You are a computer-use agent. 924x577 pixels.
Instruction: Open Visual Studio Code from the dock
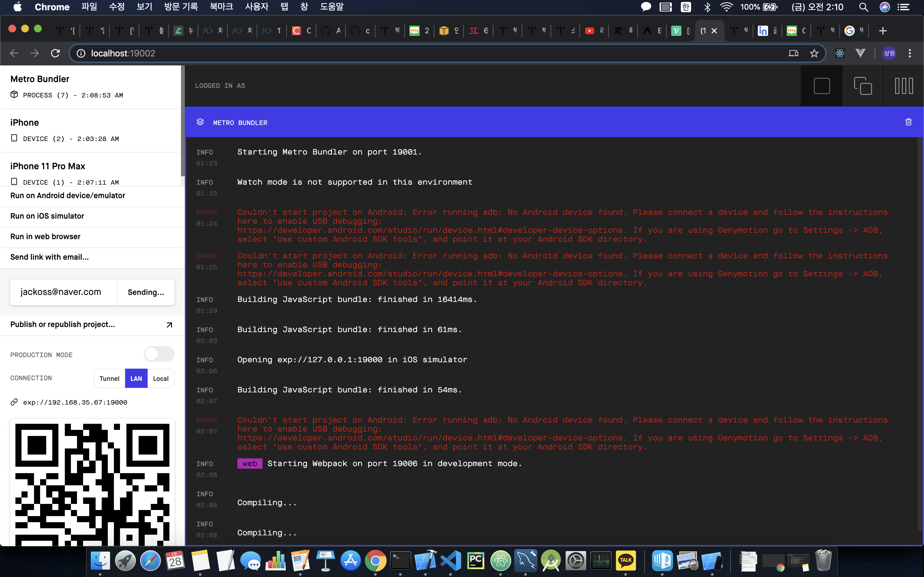coord(450,561)
